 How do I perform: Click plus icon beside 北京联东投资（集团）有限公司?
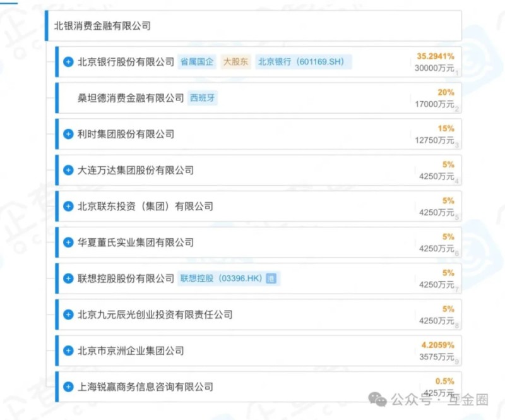coord(68,206)
